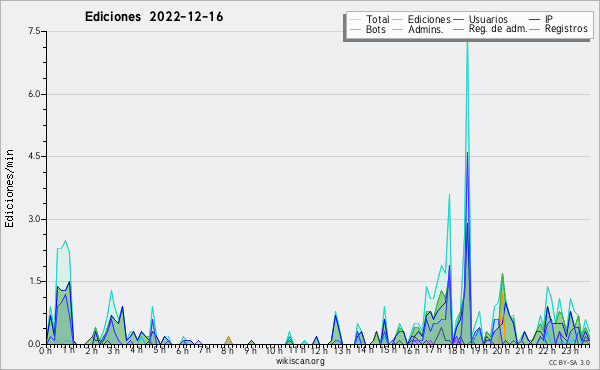Click the 'Reg. de adm.' legend label
The width and height of the screenshot is (600, 370).
(x=498, y=29)
